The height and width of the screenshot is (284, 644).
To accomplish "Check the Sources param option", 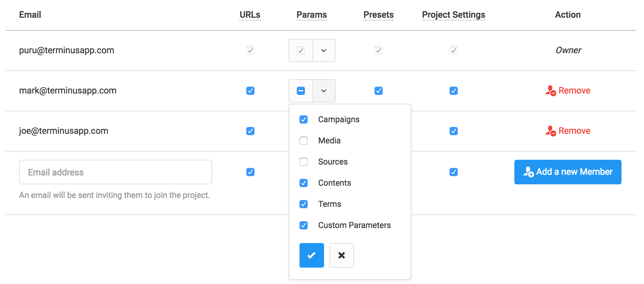I will click(x=304, y=162).
